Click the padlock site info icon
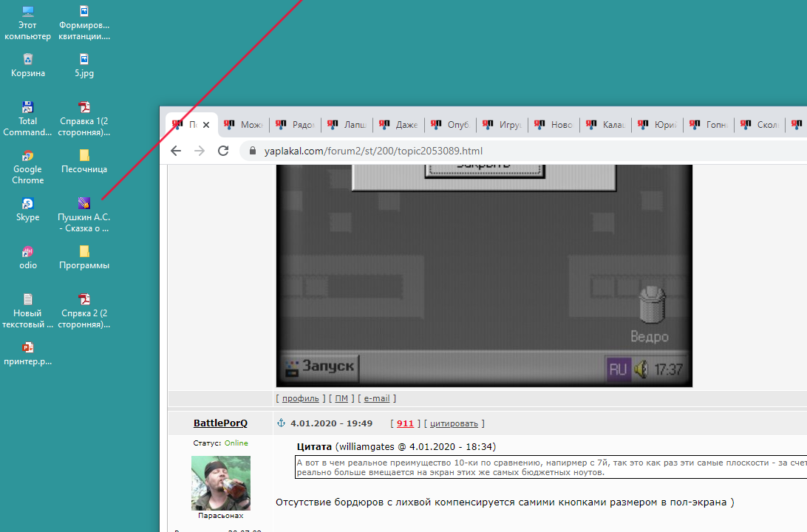807x532 pixels. (x=252, y=151)
